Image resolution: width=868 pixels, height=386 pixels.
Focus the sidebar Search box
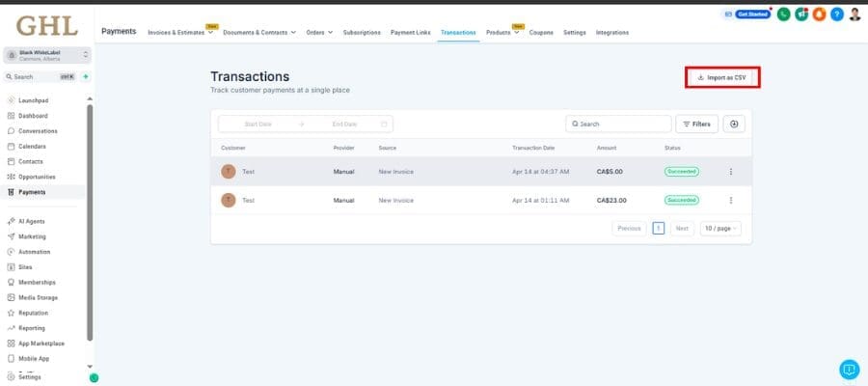39,77
